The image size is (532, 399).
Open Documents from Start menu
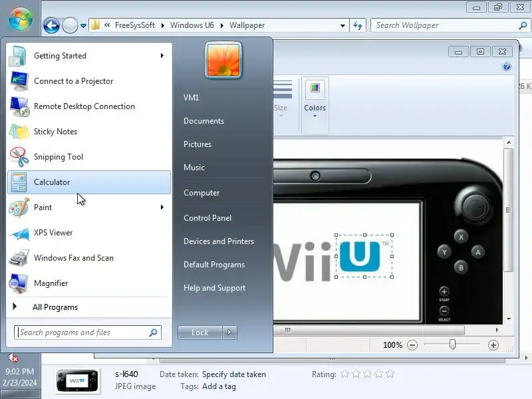(203, 121)
